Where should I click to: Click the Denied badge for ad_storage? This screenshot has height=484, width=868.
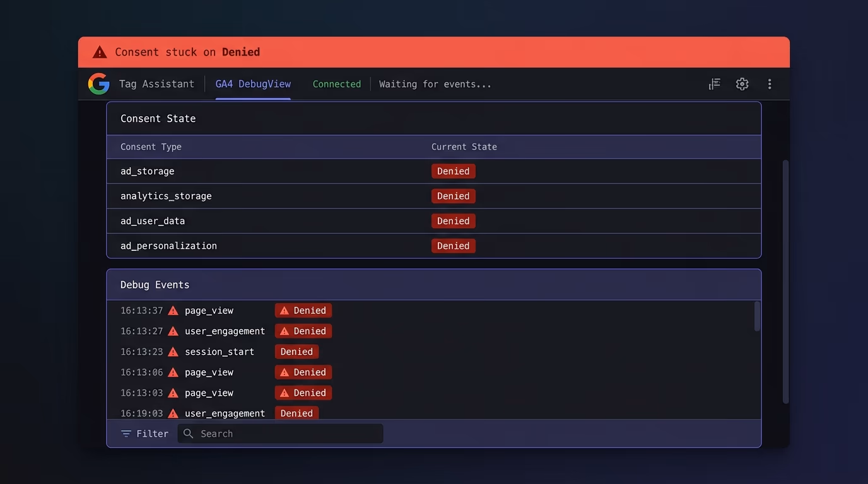(x=453, y=171)
